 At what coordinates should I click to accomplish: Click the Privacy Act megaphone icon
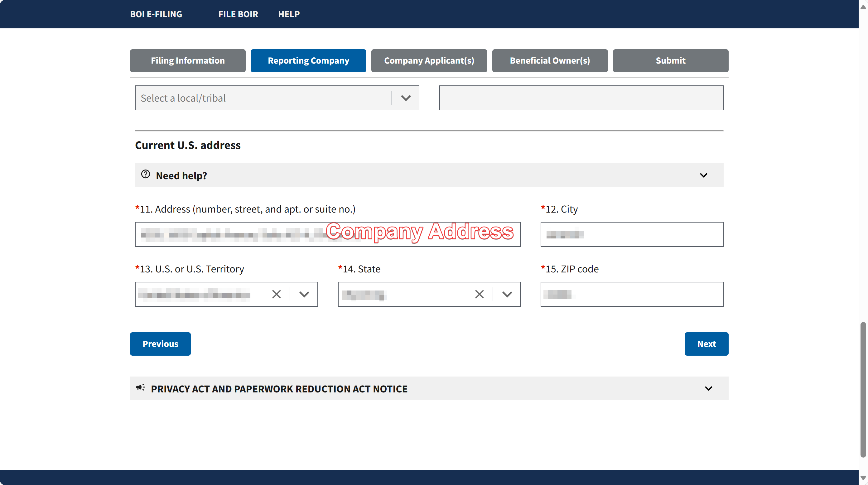[141, 388]
